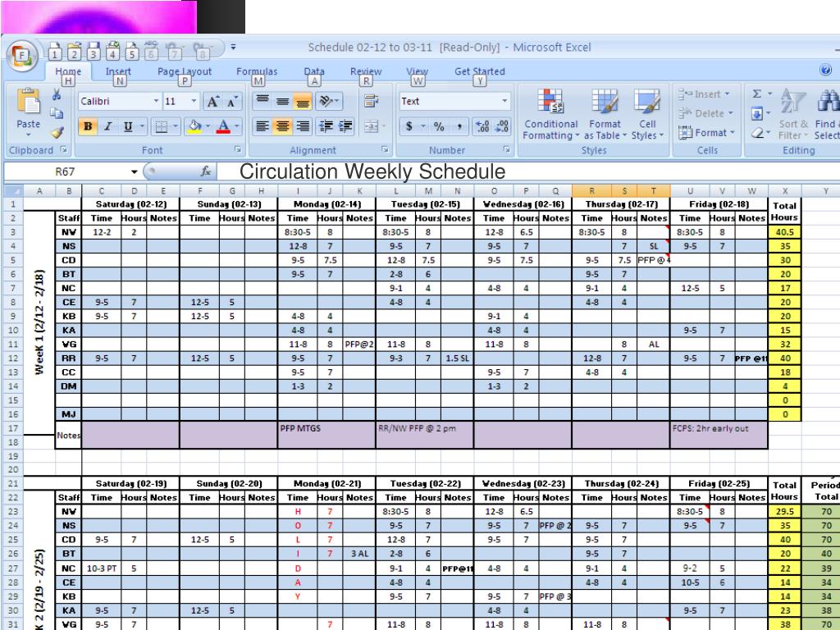Click the Wrap Text icon
Screen dimensions: 840x630
click(x=369, y=102)
